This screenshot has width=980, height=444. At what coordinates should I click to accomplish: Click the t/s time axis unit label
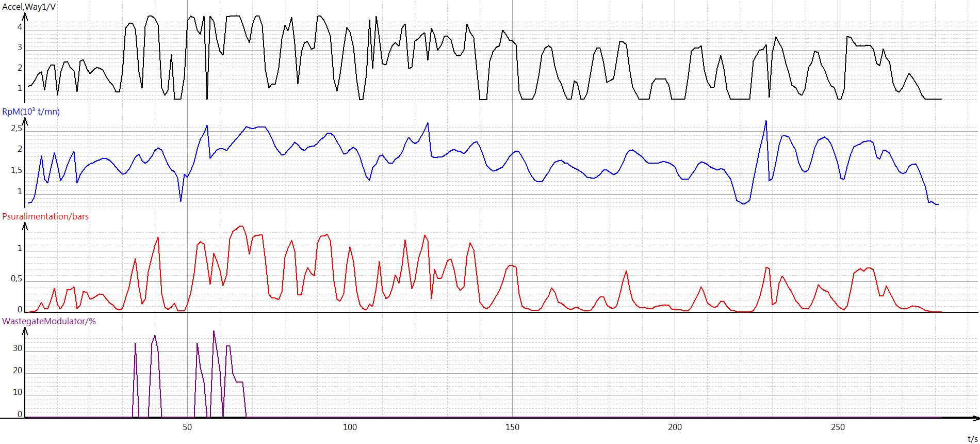[973, 439]
